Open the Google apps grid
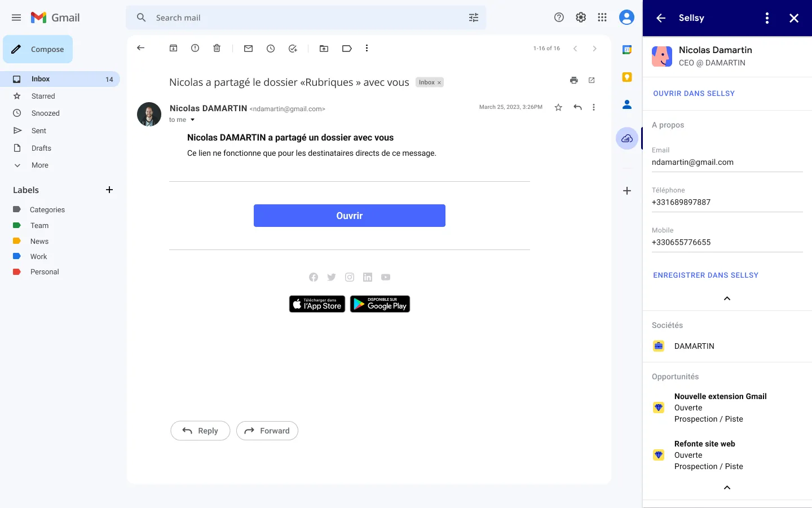The height and width of the screenshot is (508, 812). point(602,17)
